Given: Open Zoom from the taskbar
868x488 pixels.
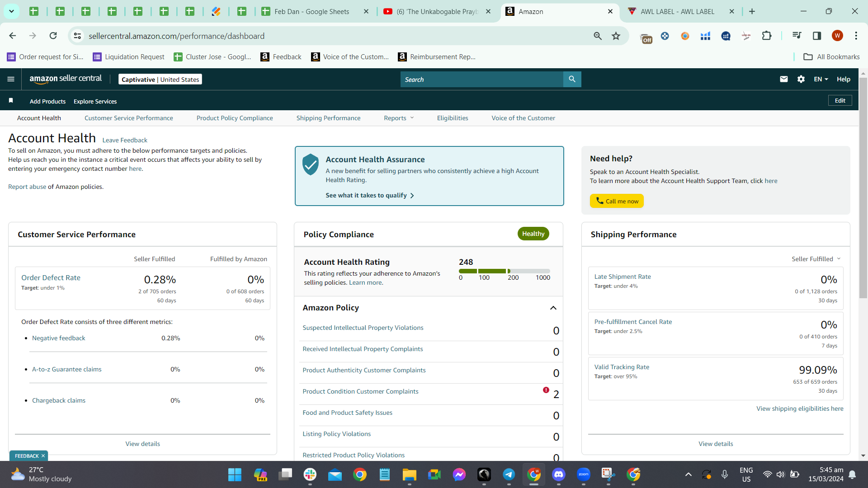Looking at the screenshot, I should tap(584, 474).
